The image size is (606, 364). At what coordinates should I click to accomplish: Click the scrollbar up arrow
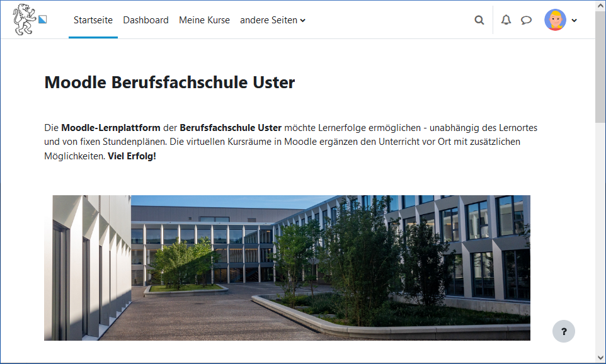click(600, 6)
